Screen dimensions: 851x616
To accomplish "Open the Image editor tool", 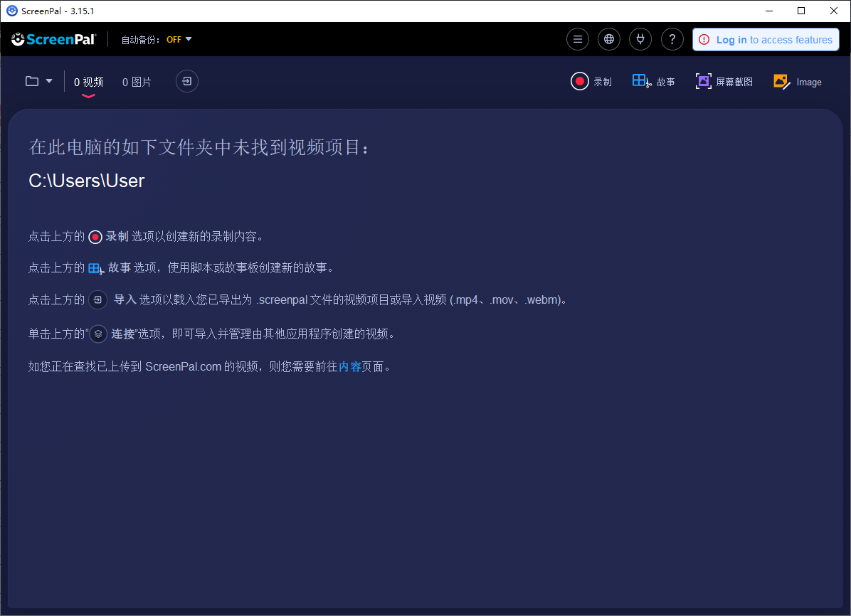I will point(797,82).
